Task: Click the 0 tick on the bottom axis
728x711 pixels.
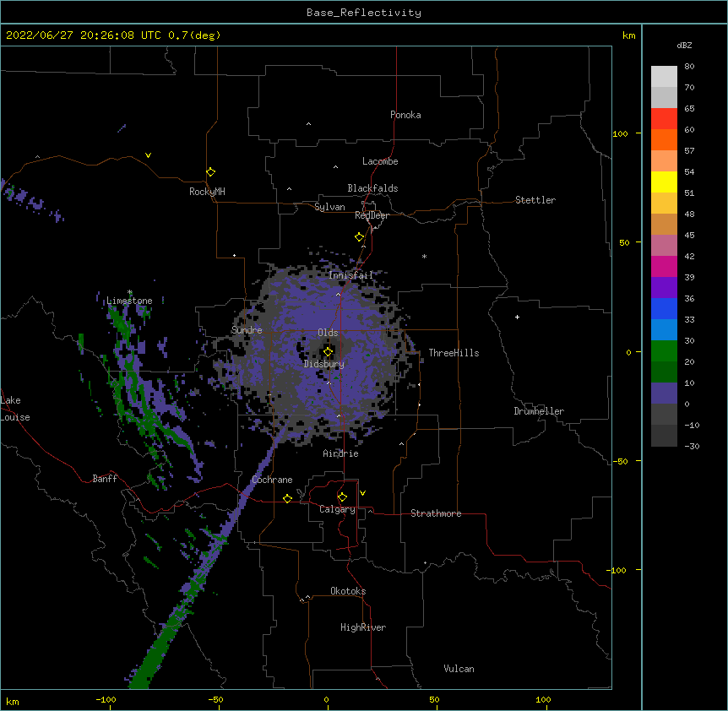Action: 326,700
